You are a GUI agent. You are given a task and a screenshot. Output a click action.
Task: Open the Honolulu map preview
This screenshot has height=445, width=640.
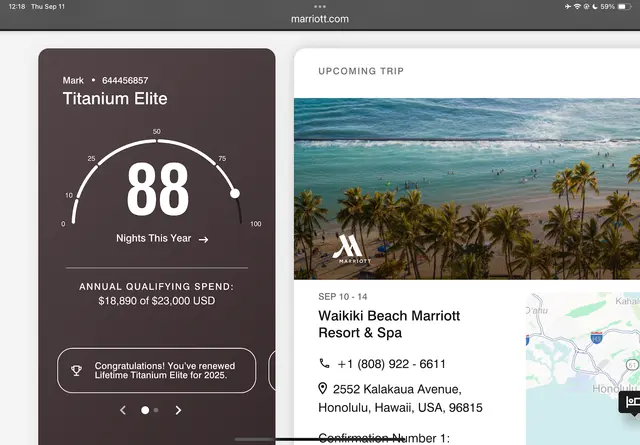coord(583,368)
